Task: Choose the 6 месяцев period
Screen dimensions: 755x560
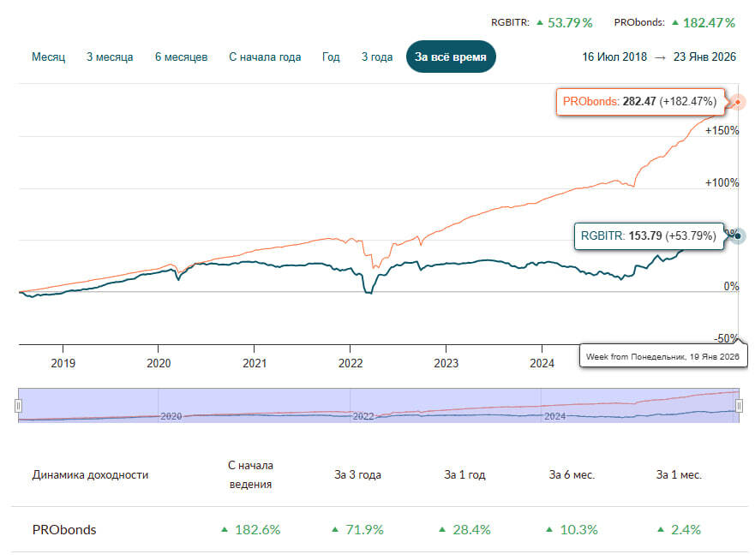Action: coord(181,57)
